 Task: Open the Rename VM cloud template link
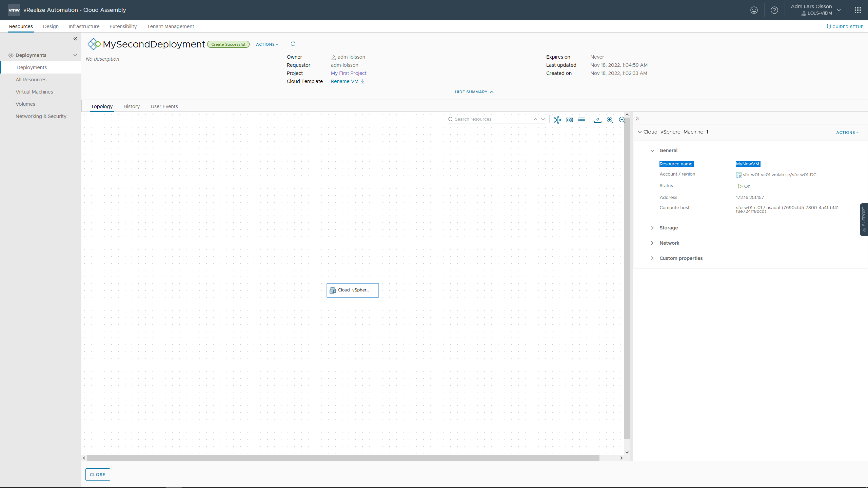click(344, 81)
